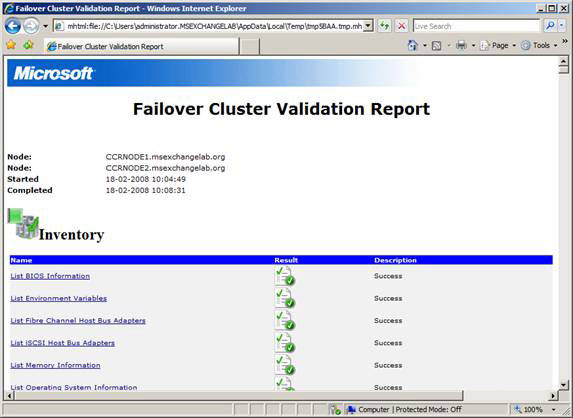Open the Tools menu
This screenshot has height=418, width=573.
tap(539, 45)
